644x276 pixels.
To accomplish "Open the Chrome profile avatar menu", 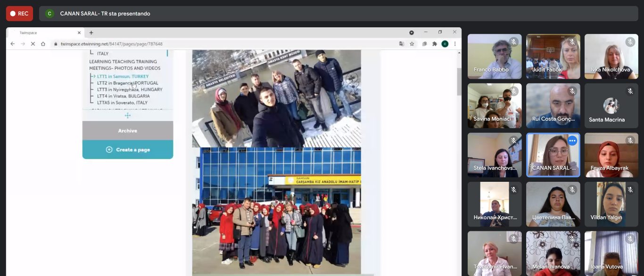I will point(445,44).
